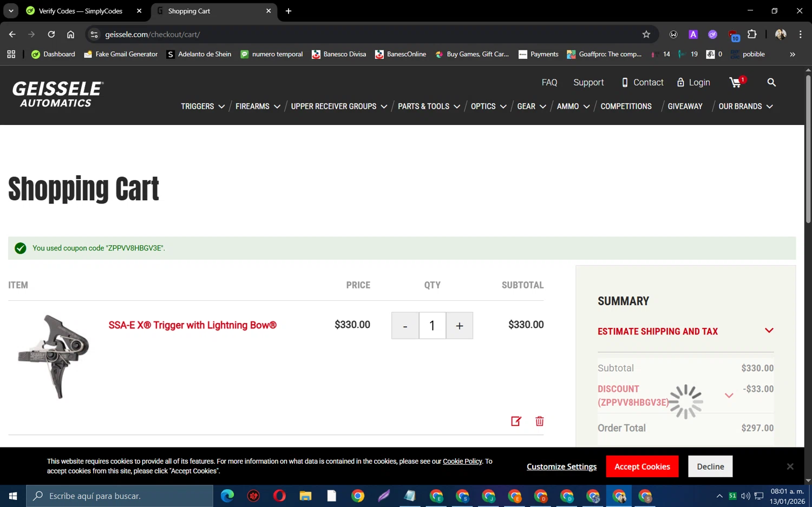Click the Accept Cookies button

(x=642, y=466)
